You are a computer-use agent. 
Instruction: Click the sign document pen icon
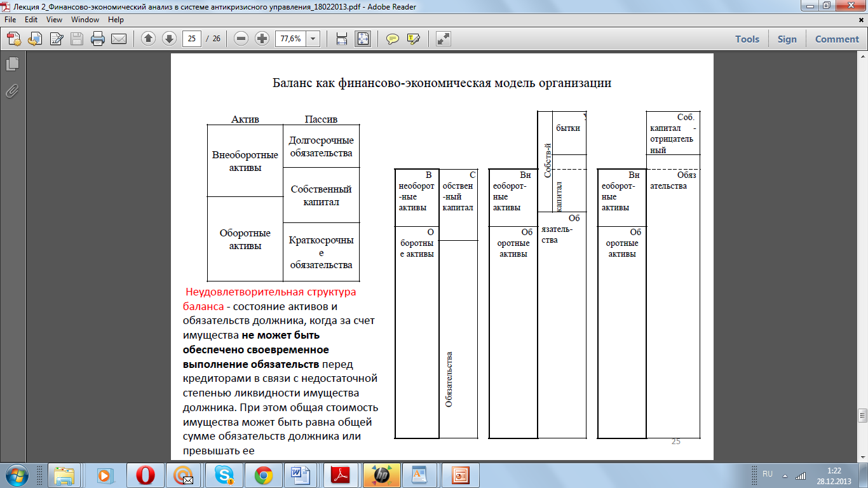(x=56, y=39)
